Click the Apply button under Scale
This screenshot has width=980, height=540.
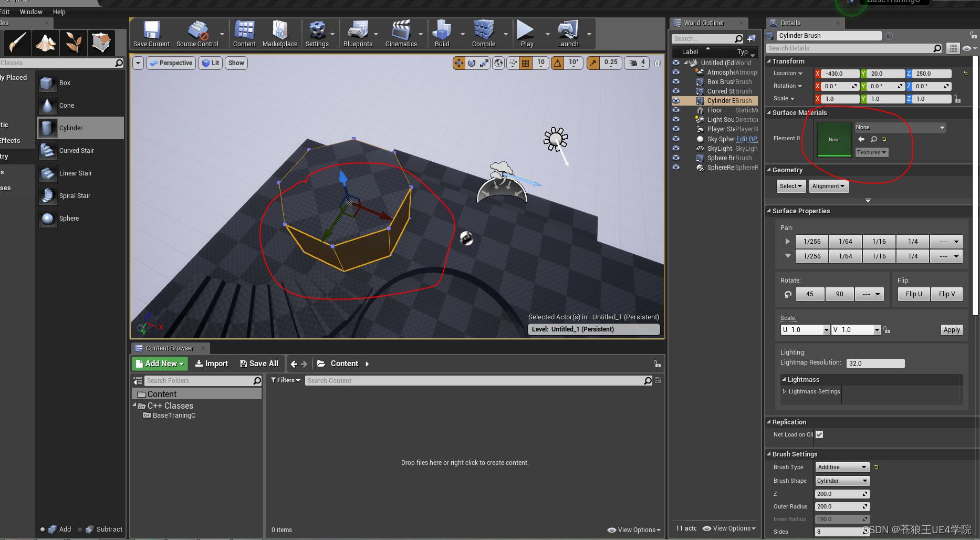click(951, 329)
